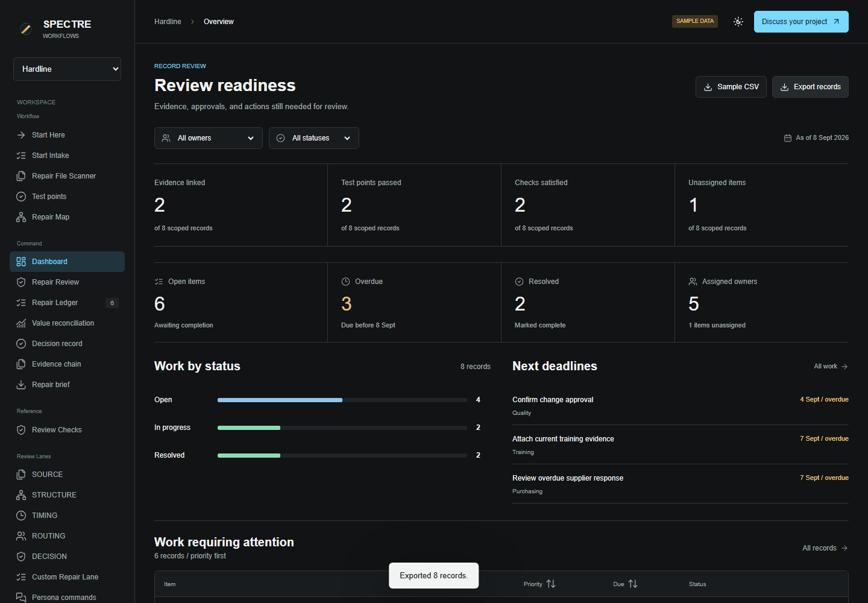Click the Dashboard grid icon
Image resolution: width=868 pixels, height=603 pixels.
pos(21,262)
